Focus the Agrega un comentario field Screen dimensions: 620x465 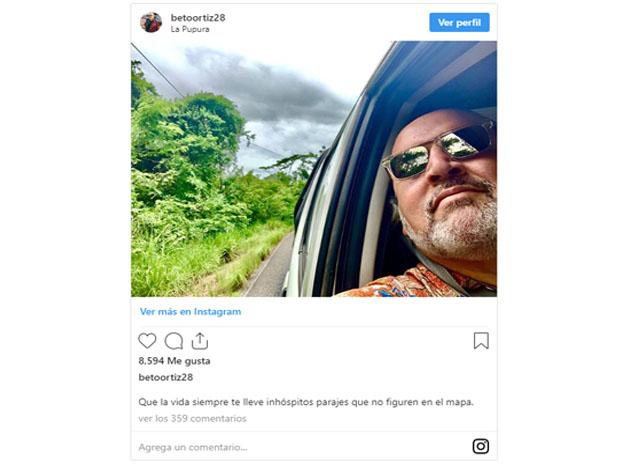point(302,447)
